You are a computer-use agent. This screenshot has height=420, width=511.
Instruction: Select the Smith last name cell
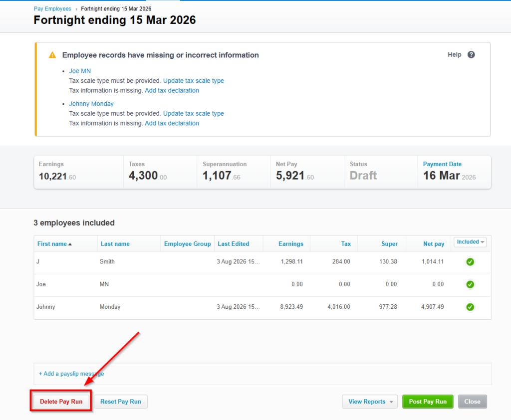pos(107,262)
